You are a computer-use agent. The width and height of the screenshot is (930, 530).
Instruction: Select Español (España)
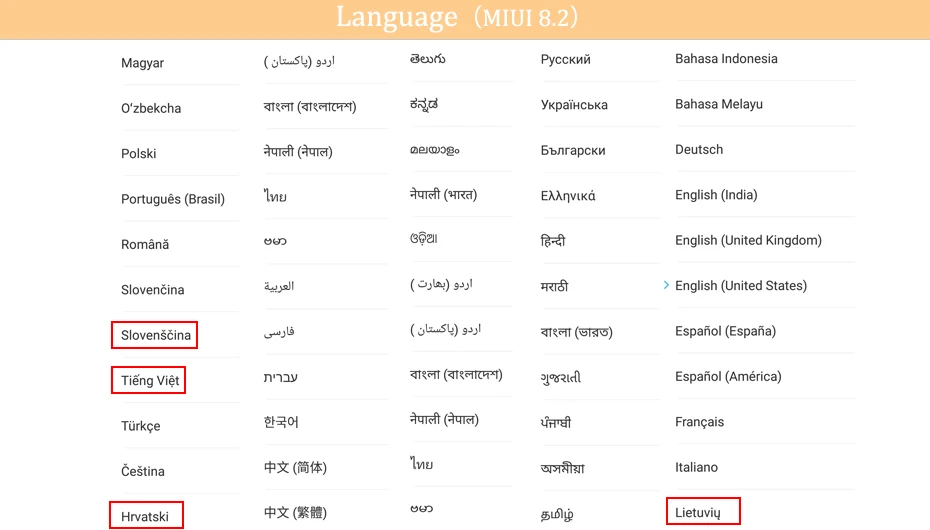point(725,331)
